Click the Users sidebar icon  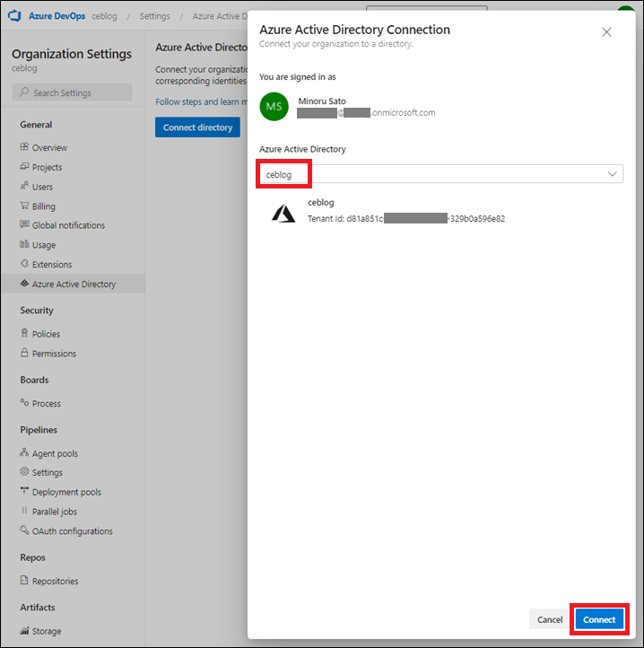[x=24, y=186]
